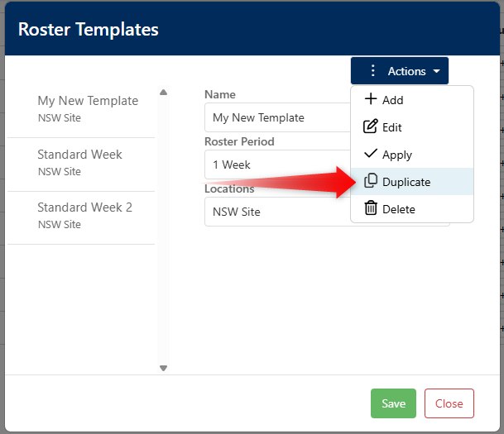Click the three-dot icon on Actions button

(x=373, y=71)
